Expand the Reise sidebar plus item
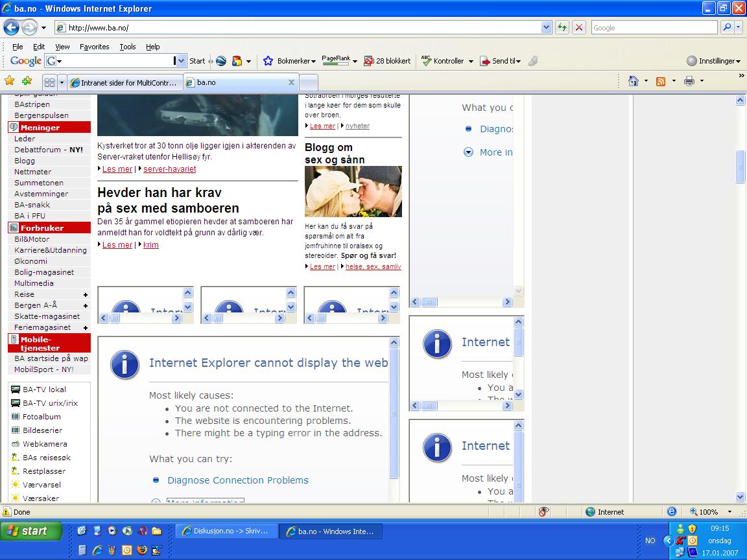 (86, 295)
